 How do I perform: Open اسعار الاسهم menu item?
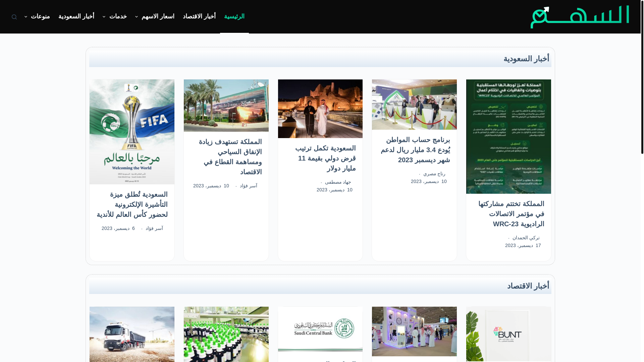(158, 16)
